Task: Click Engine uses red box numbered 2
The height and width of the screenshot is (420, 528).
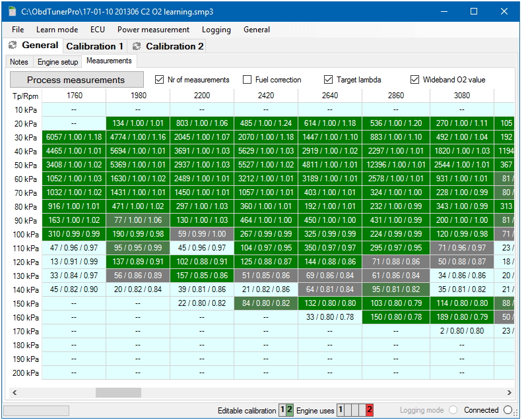Action: coord(370,410)
